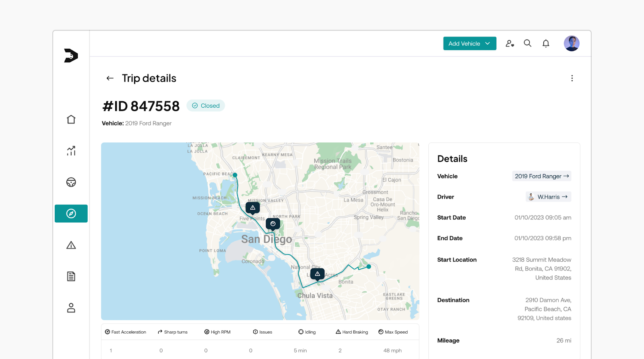Click the speed marker near North Park
This screenshot has width=644, height=359.
point(273,224)
